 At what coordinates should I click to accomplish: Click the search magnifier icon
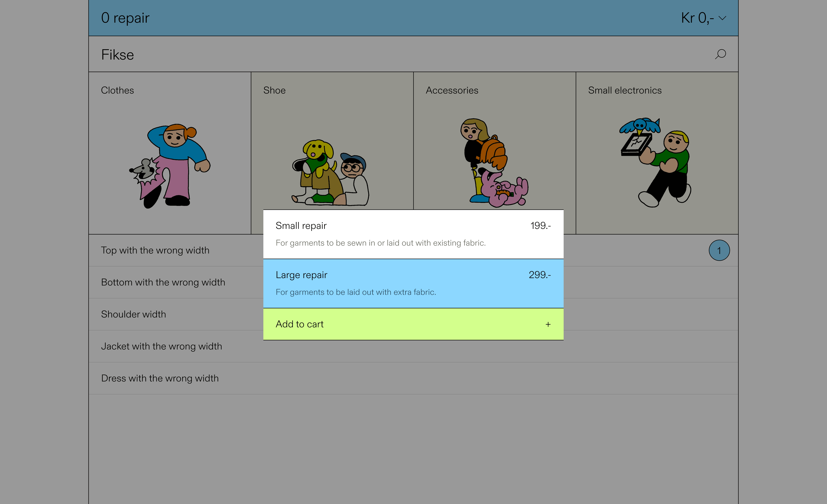(720, 54)
